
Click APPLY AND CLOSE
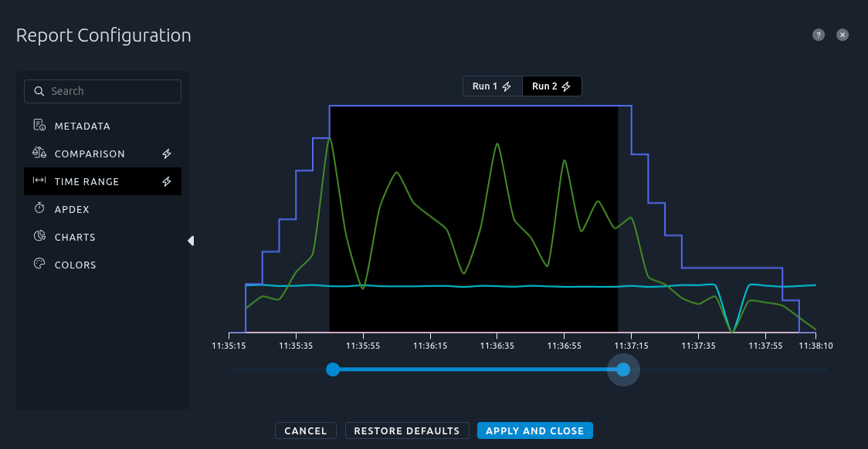tap(534, 430)
